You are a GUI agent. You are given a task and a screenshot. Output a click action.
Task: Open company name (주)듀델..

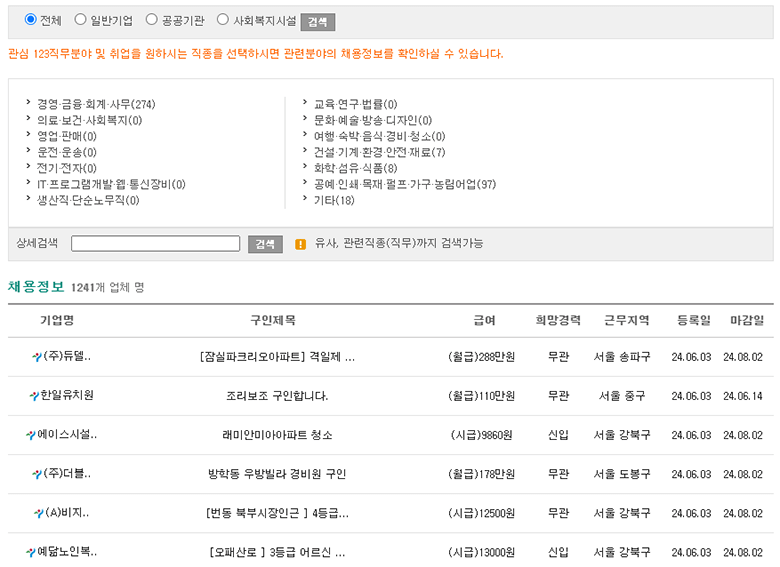(x=67, y=356)
